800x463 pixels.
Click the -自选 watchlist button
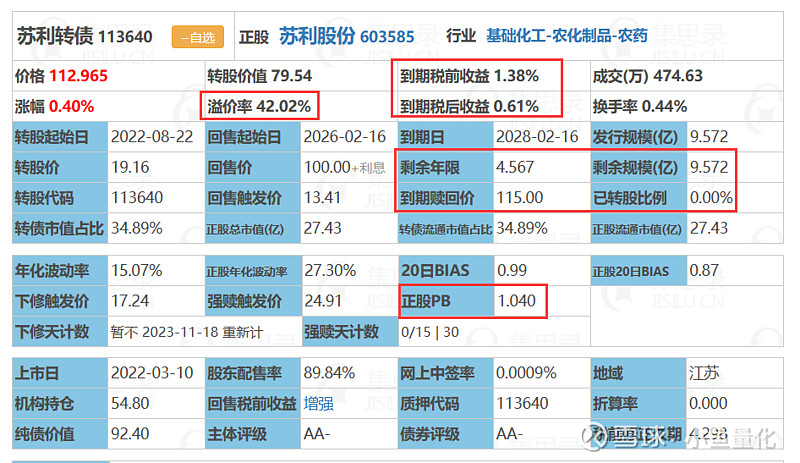coord(197,37)
